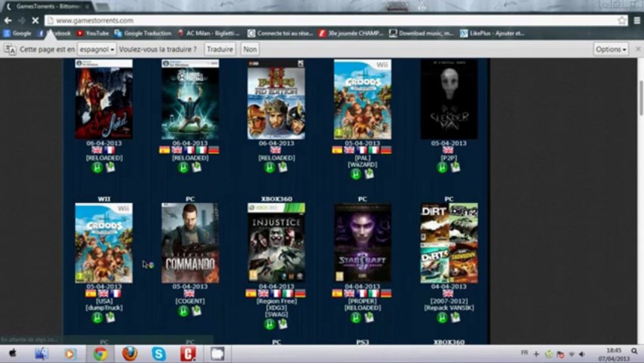The image size is (644, 363).
Task: Click the [Repack VANSIK] text
Action: click(449, 308)
